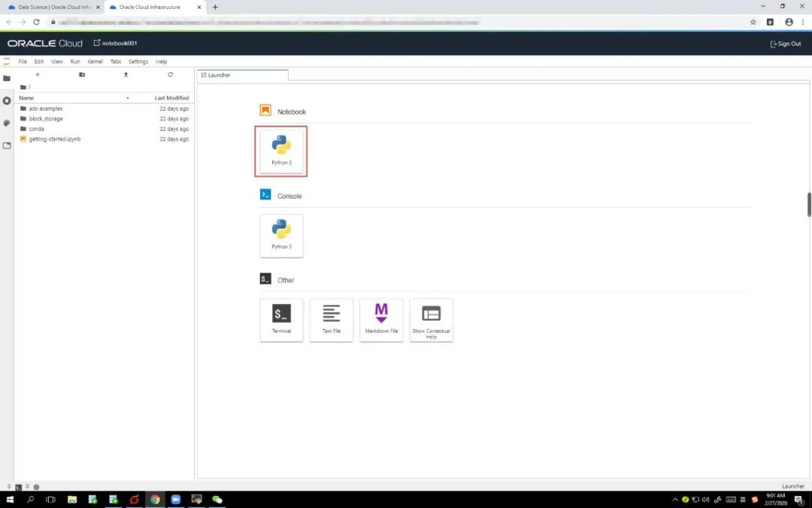Click the status bar settings gear icon
Screen dimensions: 812x508
36,487
